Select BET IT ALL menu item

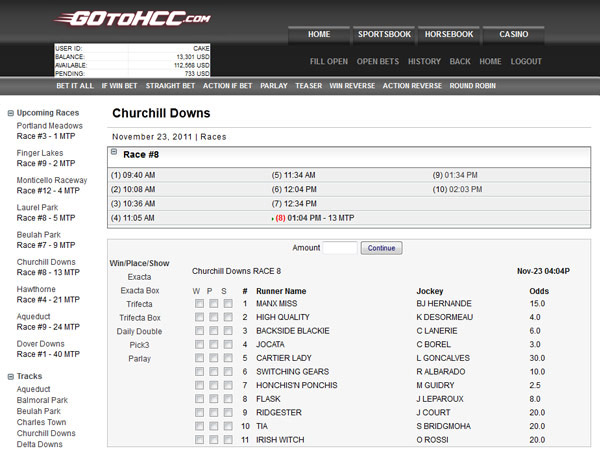(75, 86)
